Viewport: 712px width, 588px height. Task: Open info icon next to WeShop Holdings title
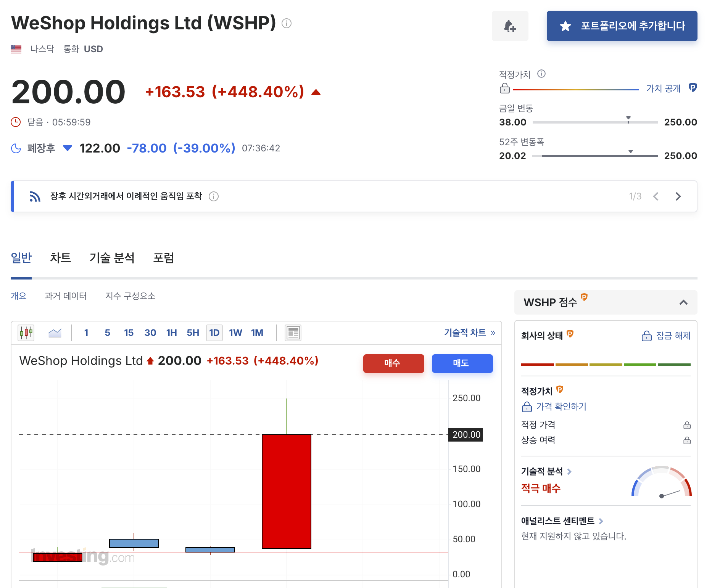point(287,24)
